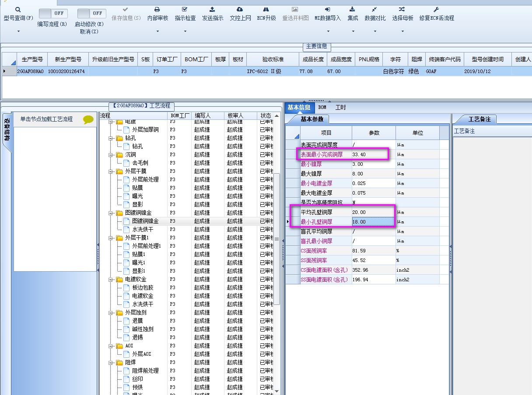The image size is (532, 395).
Task: Click the process tree scrollbar down arrow
Action: pos(276,391)
